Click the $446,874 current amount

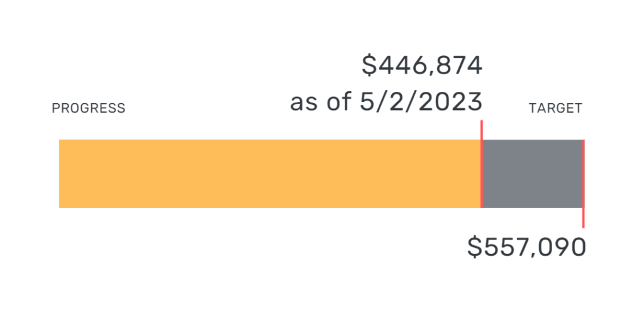tap(422, 65)
